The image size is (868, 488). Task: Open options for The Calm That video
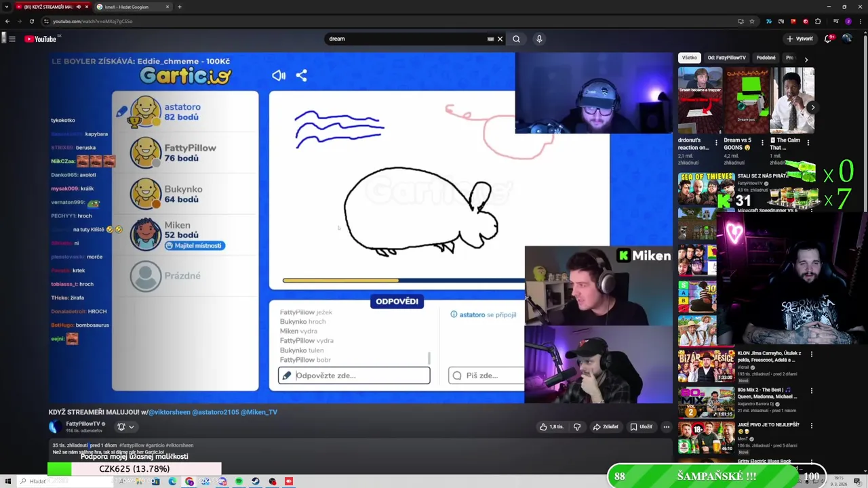pos(808,142)
